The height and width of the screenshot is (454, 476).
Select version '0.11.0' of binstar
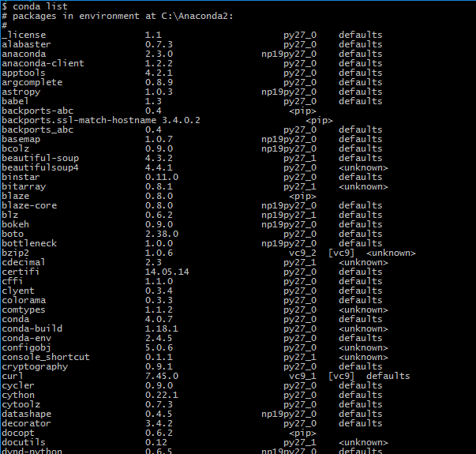click(162, 177)
